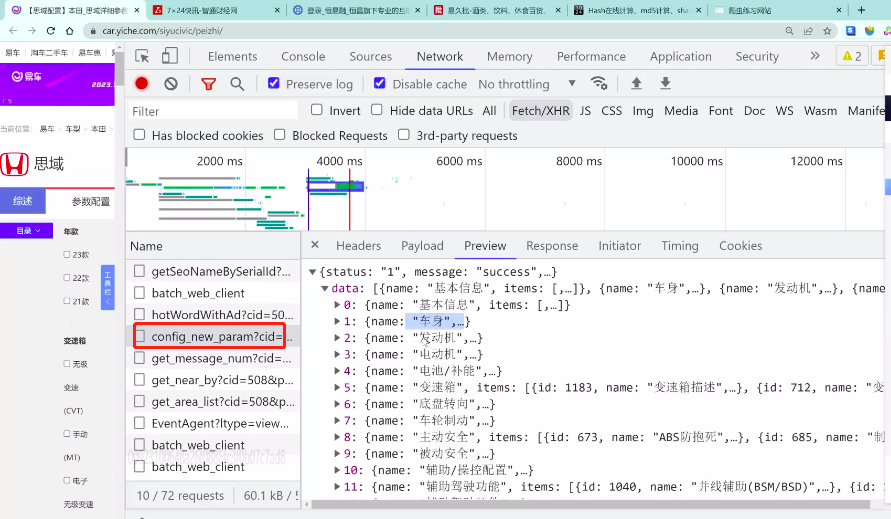Check Hide data URLs
This screenshot has height=519, width=891.
click(377, 110)
